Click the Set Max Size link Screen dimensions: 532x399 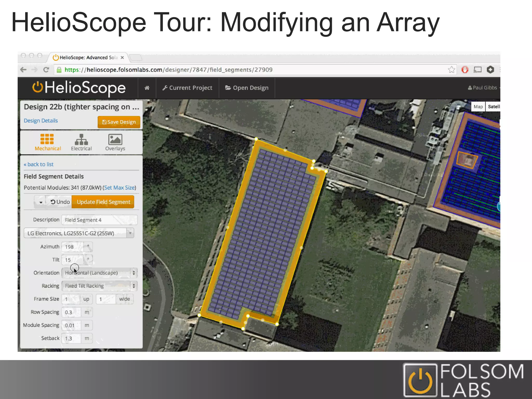pyautogui.click(x=119, y=188)
